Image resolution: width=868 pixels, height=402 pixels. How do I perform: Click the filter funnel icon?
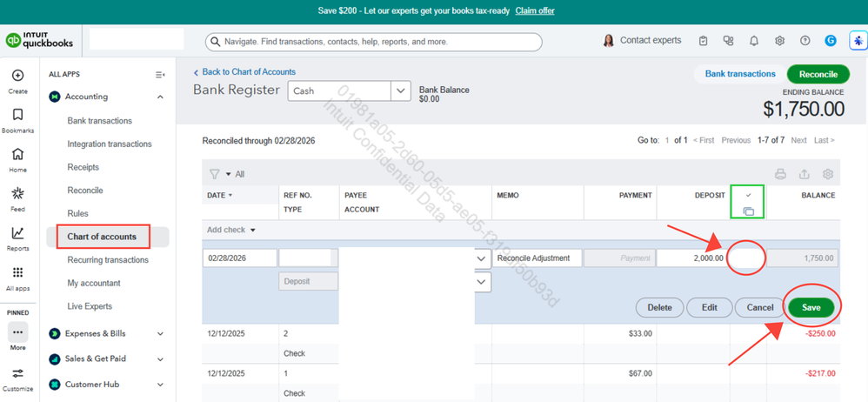(x=214, y=174)
